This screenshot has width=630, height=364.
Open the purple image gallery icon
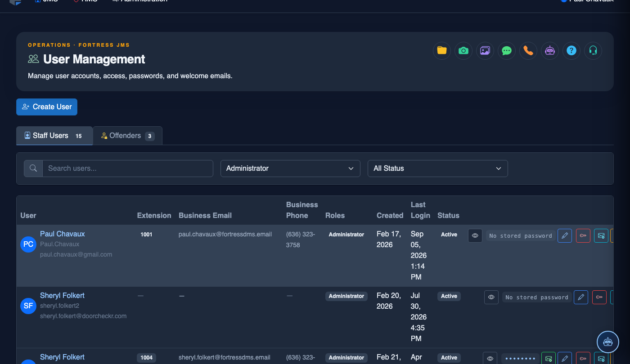(485, 51)
